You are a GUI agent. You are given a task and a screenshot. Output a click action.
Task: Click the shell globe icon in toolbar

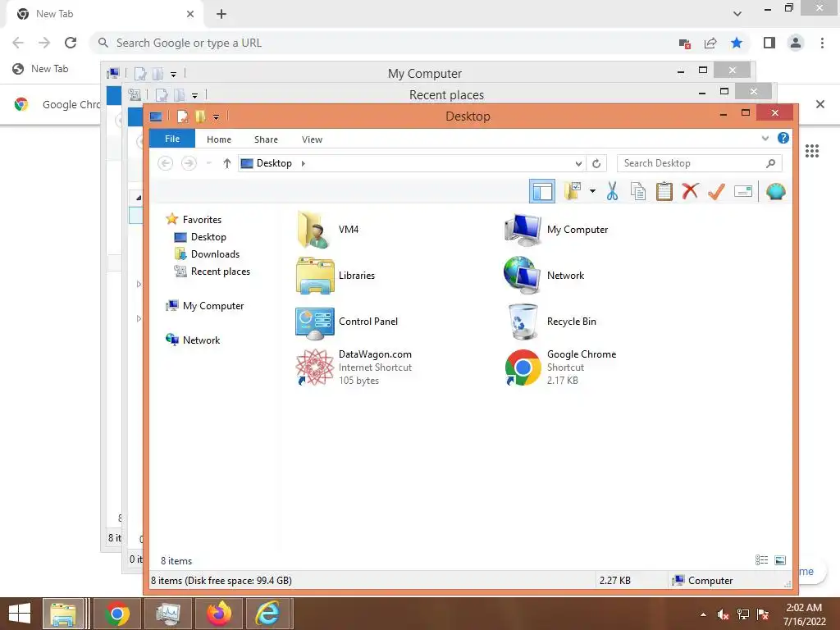[x=775, y=191]
